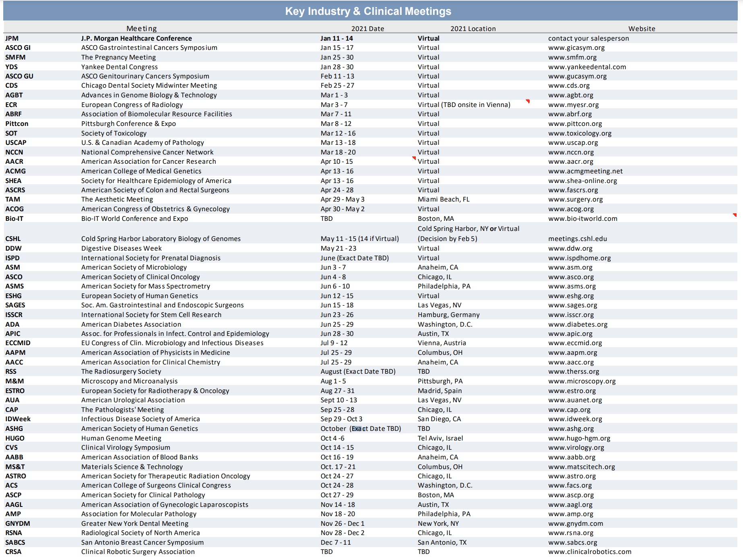Click 'Virtual (TBD onsite in Vienna)' cell

click(x=464, y=105)
